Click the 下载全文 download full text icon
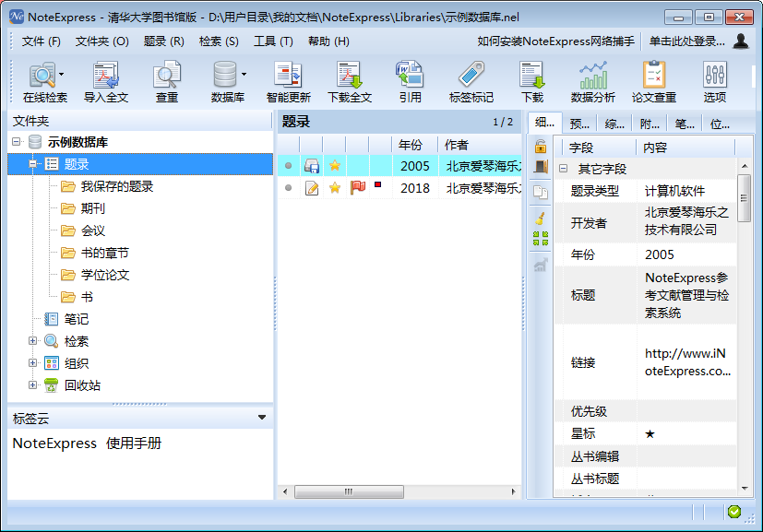The image size is (763, 532). point(350,82)
